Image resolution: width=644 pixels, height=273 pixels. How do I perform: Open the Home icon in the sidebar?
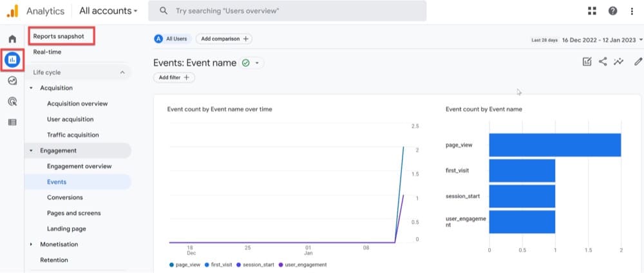click(x=12, y=39)
